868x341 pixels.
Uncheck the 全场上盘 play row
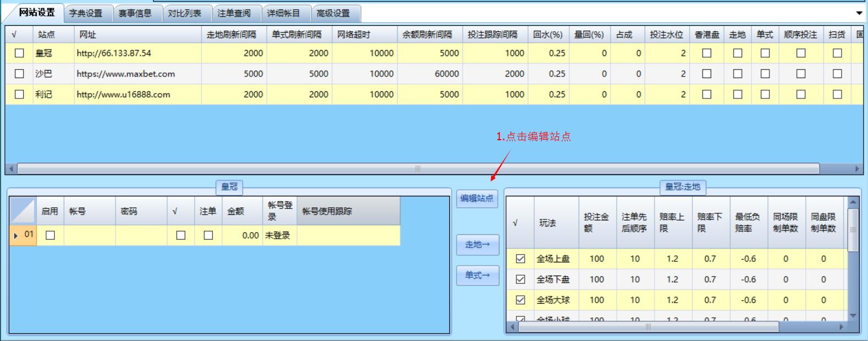pyautogui.click(x=520, y=258)
